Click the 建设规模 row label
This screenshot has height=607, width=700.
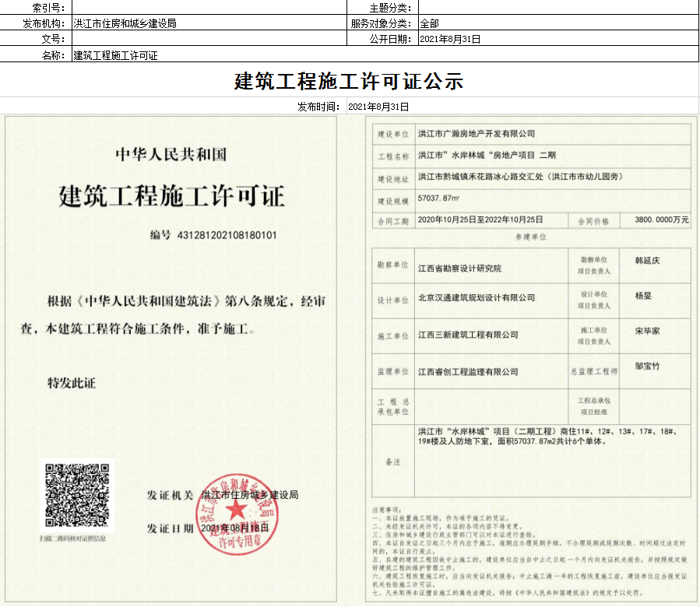click(x=393, y=202)
